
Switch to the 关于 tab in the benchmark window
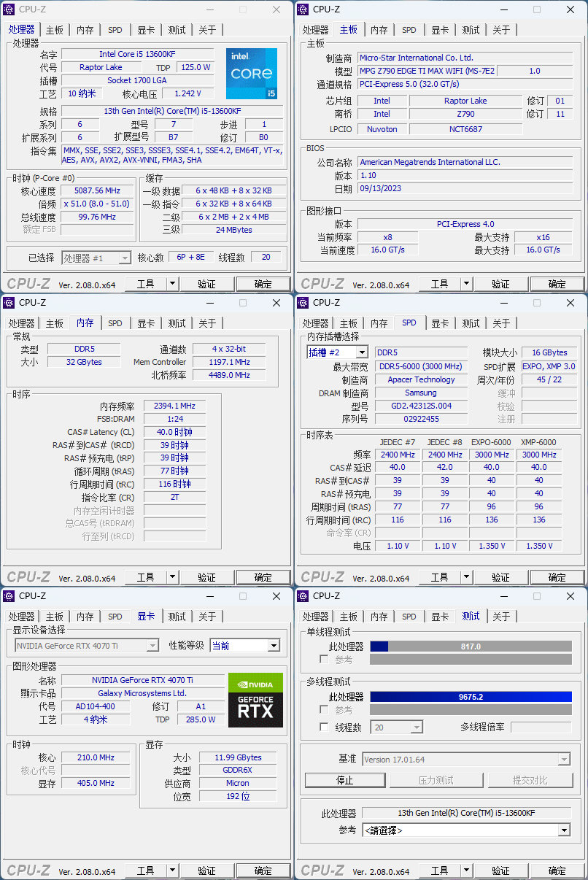click(x=502, y=616)
